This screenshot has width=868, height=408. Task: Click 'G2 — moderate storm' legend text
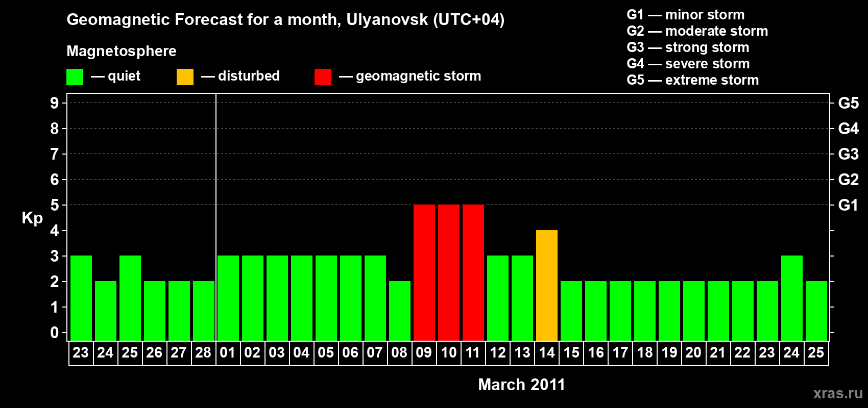(x=697, y=31)
